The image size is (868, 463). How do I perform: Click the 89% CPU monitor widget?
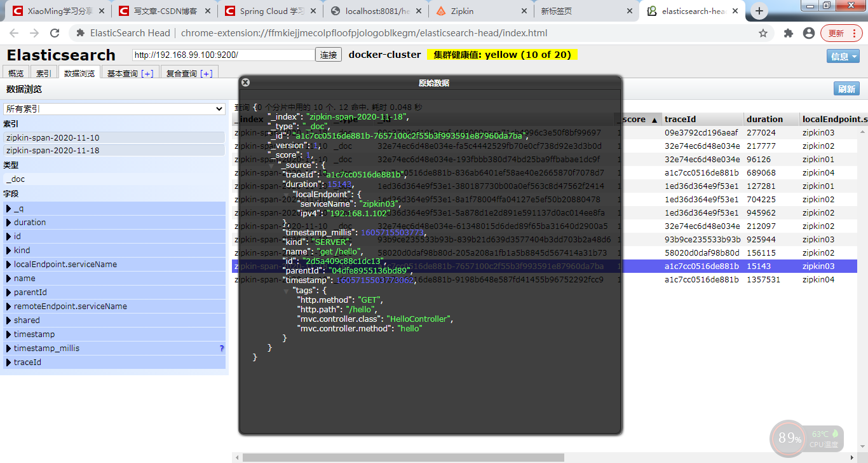point(807,439)
